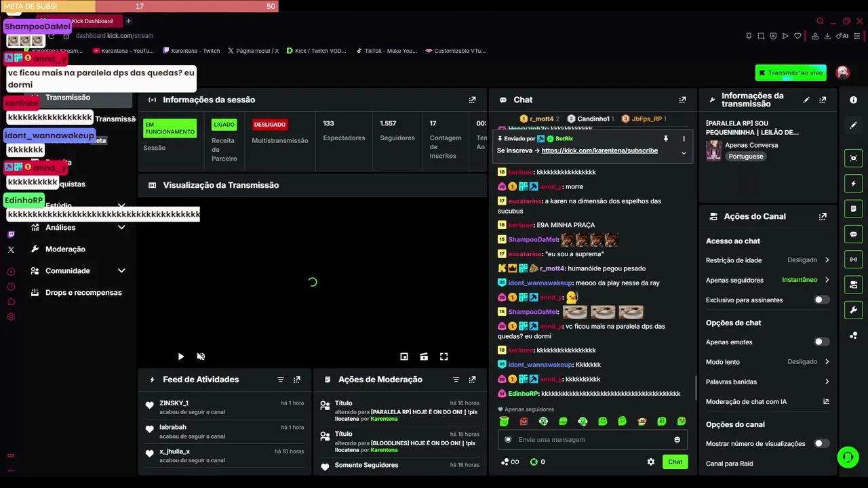Open the kick.com/karentena/subscribe link

click(x=599, y=150)
